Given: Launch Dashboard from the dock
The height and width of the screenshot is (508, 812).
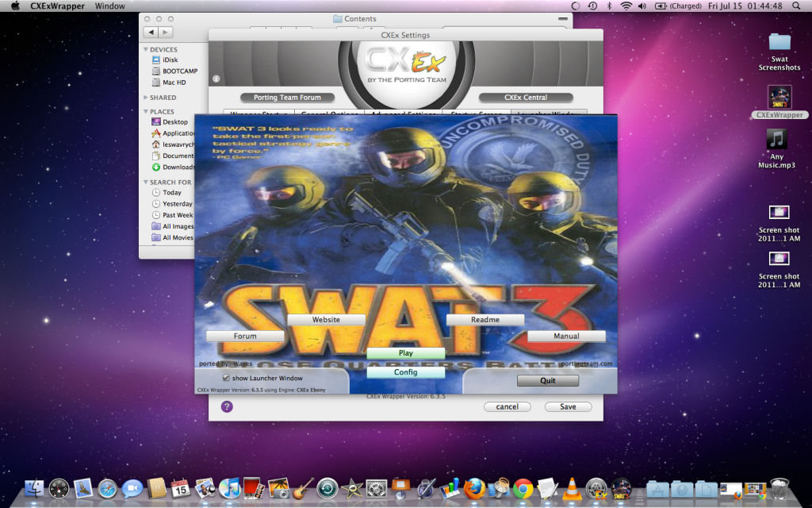Looking at the screenshot, I should click(x=59, y=488).
